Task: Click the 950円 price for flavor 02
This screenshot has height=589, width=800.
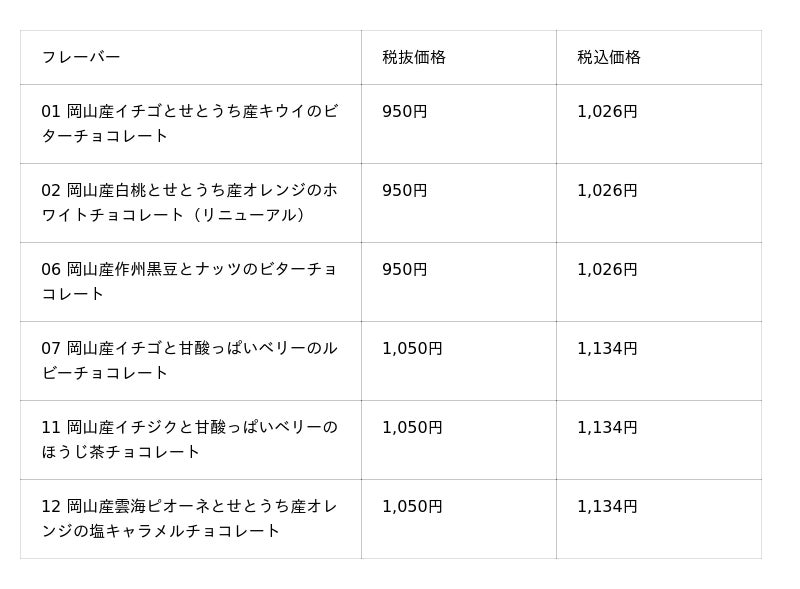Action: point(405,191)
